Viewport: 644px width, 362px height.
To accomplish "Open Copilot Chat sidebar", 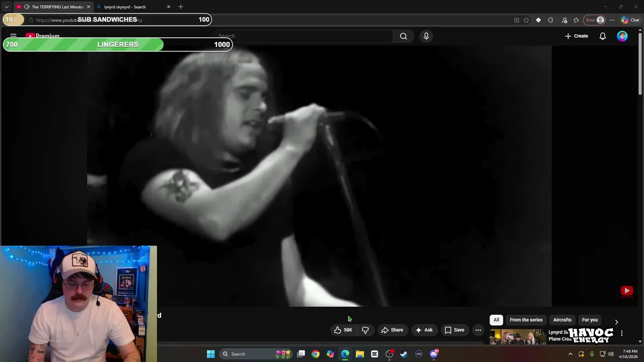I will [630, 20].
